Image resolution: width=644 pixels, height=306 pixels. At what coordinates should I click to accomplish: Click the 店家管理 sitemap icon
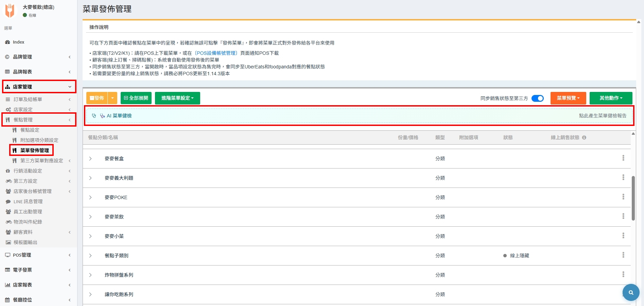coord(7,87)
